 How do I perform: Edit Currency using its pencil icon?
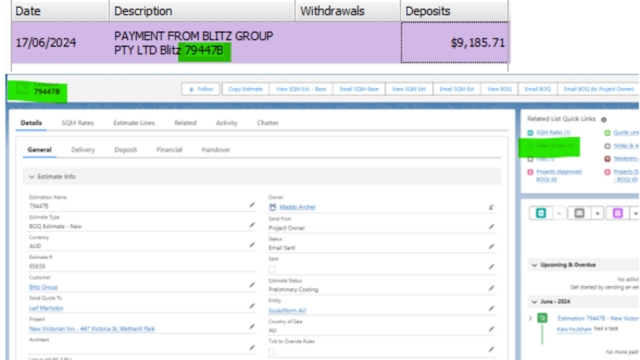pyautogui.click(x=252, y=245)
